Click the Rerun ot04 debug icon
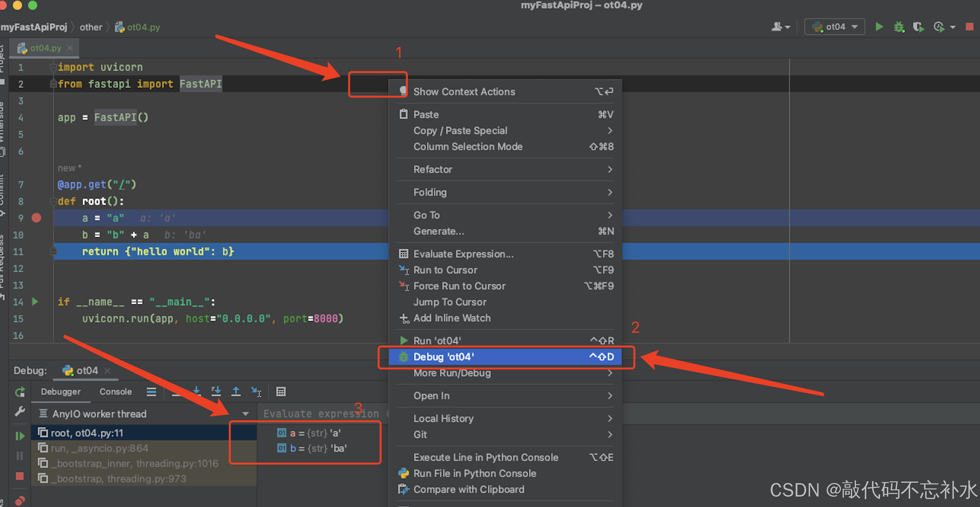Viewport: 980px width, 507px height. click(x=20, y=392)
